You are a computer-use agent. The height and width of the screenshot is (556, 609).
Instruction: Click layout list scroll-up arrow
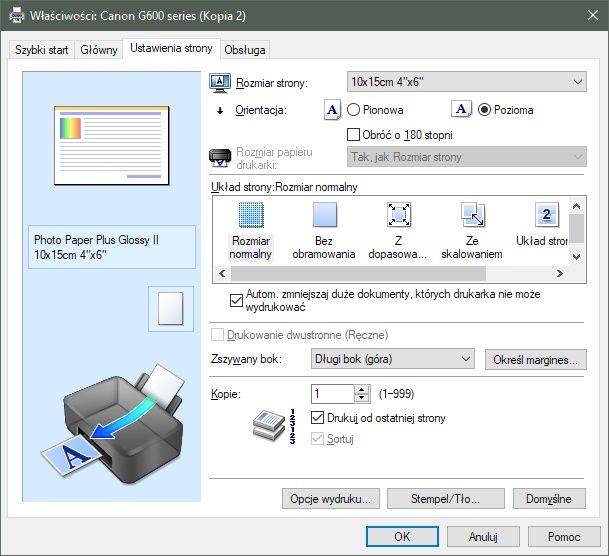click(x=576, y=207)
